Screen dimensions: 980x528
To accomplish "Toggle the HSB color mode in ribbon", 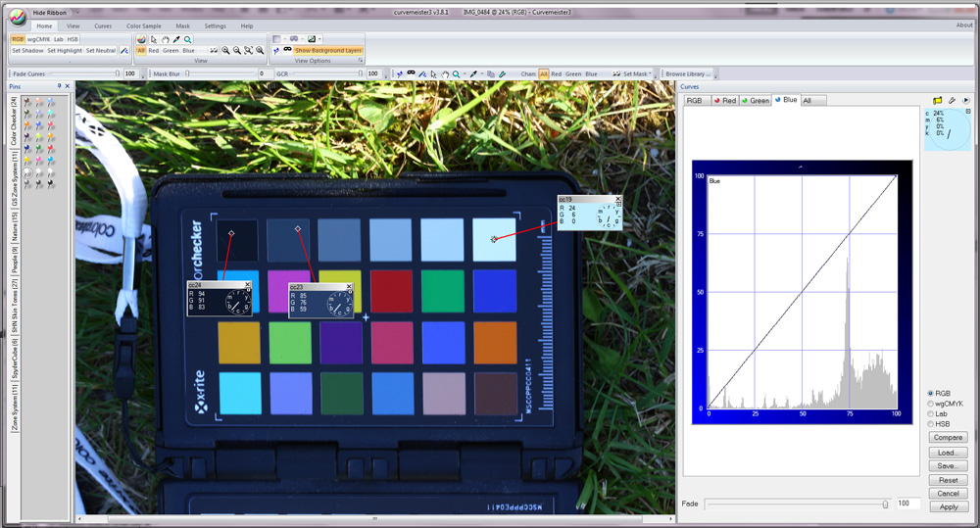I will [73, 39].
